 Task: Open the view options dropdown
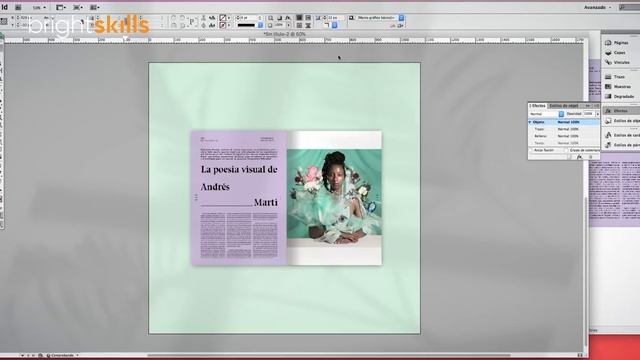[61, 7]
